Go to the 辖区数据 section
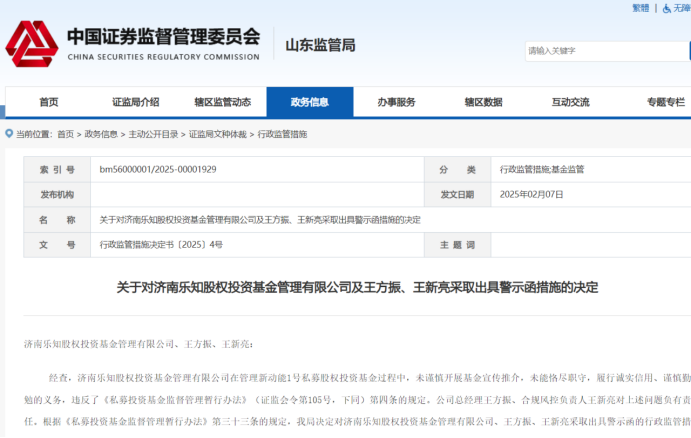Viewport: 691px width, 438px height. coord(483,102)
